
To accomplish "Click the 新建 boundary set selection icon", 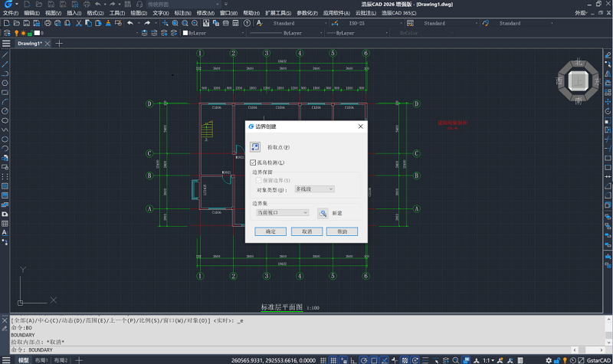I will click(323, 213).
